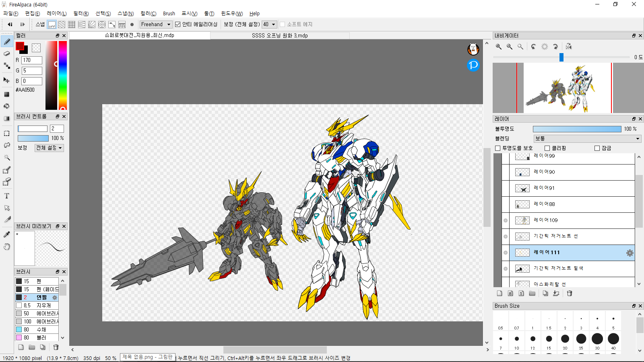
Task: Select the Text tool
Action: coord(7,196)
